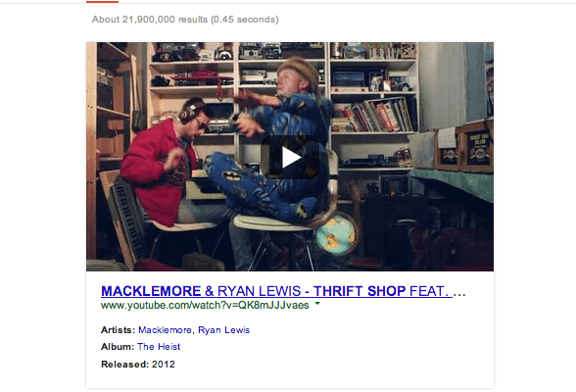Play the Thrift Shop video
Image resolution: width=576 pixels, height=392 pixels.
pos(290,157)
